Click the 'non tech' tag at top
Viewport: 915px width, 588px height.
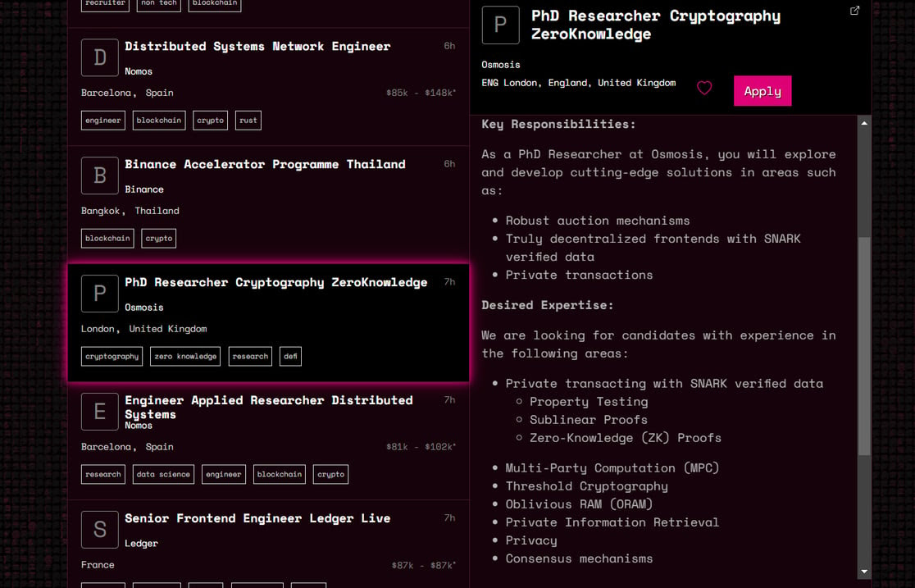[159, 4]
